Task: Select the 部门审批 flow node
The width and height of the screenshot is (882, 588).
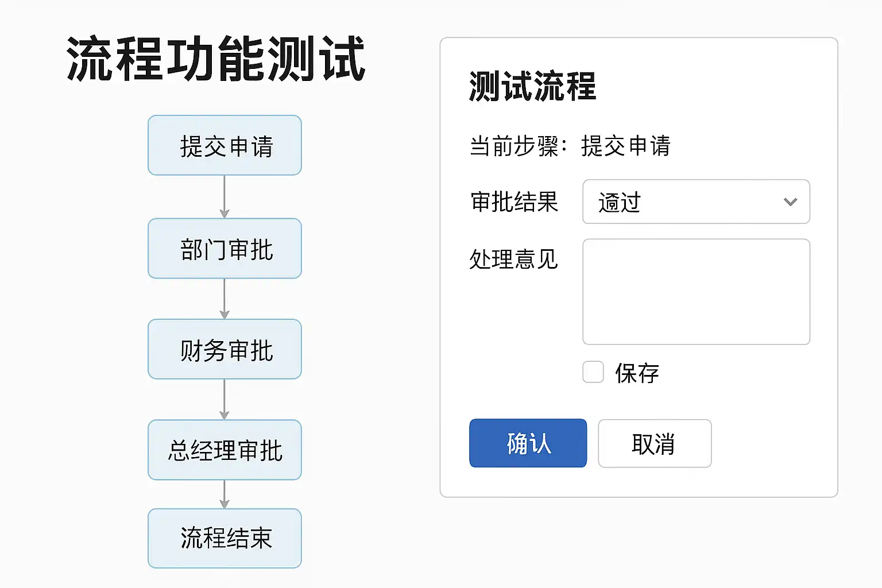Action: point(225,249)
